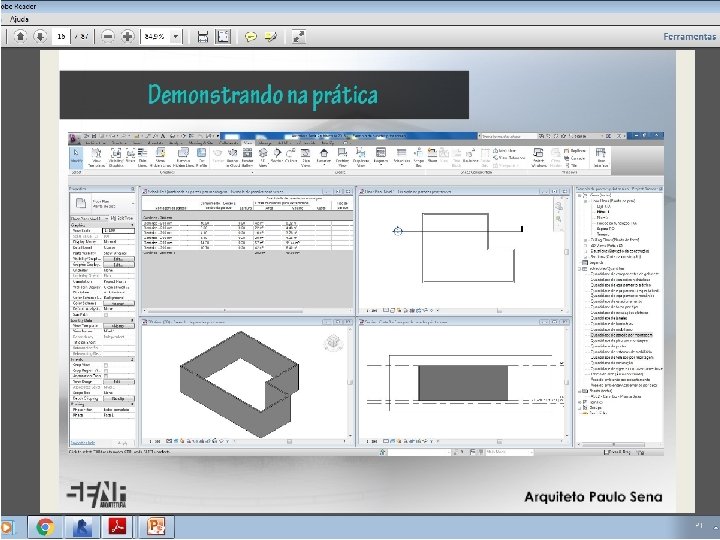This screenshot has width=720, height=540.
Task: Open Google Chrome from the taskbar
Action: [x=45, y=527]
